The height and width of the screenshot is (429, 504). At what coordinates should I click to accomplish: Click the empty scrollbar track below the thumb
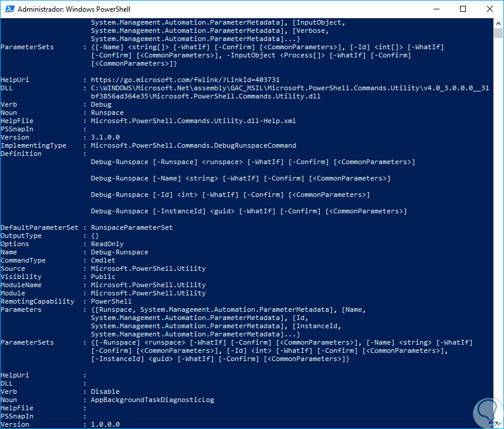click(499, 234)
